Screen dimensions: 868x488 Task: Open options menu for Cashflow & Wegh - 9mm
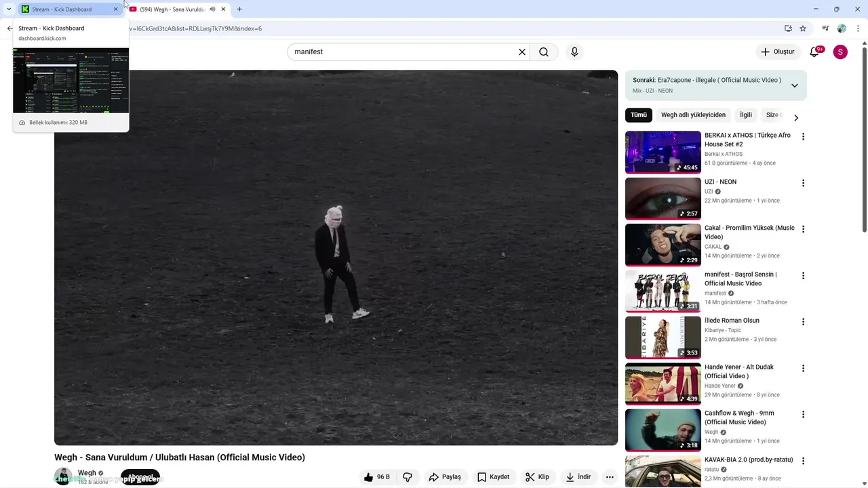point(803,414)
